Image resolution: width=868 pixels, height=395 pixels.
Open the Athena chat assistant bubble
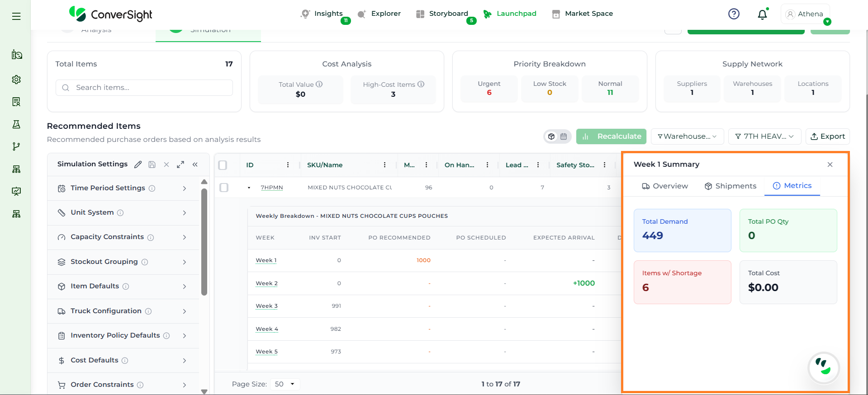(x=823, y=368)
